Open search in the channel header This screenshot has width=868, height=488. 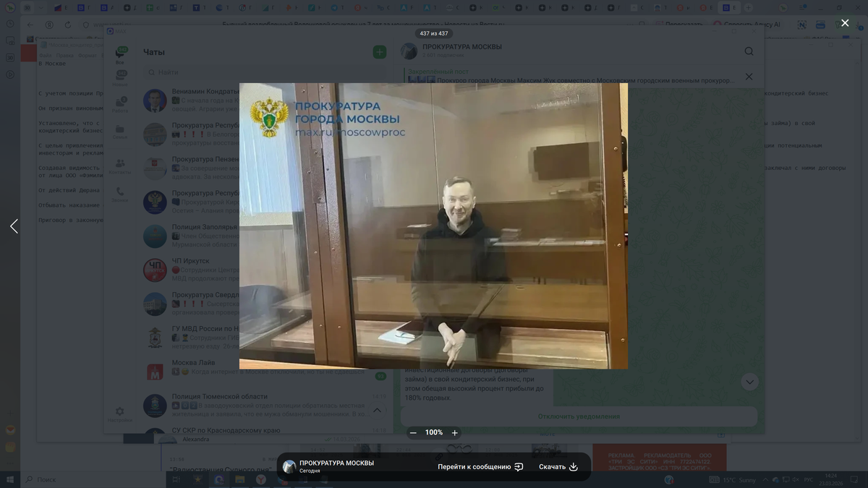749,51
